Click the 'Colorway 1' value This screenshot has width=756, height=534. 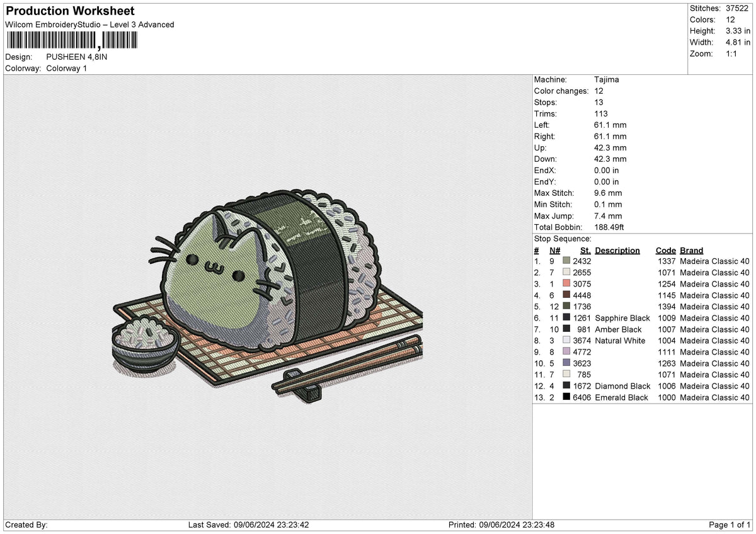tap(67, 68)
